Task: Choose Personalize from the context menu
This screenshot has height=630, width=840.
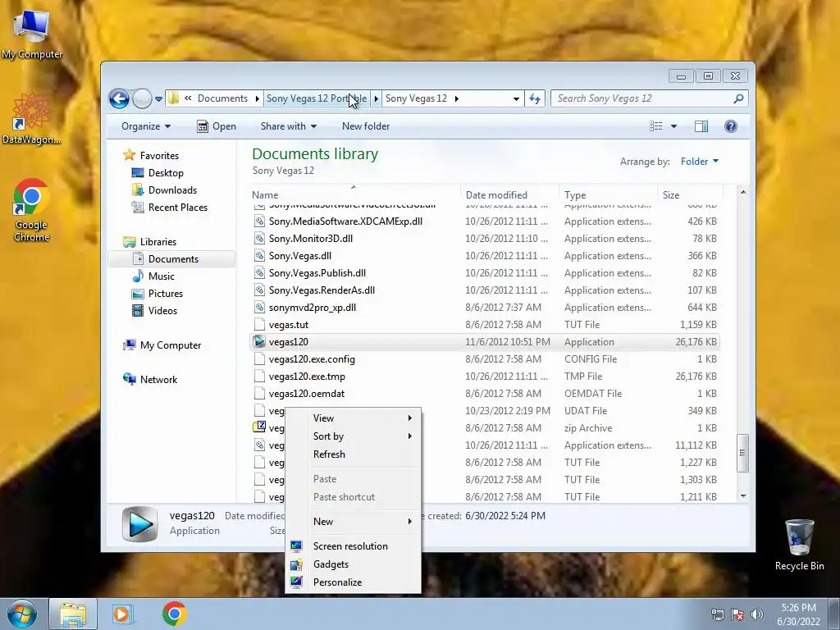Action: click(353, 582)
